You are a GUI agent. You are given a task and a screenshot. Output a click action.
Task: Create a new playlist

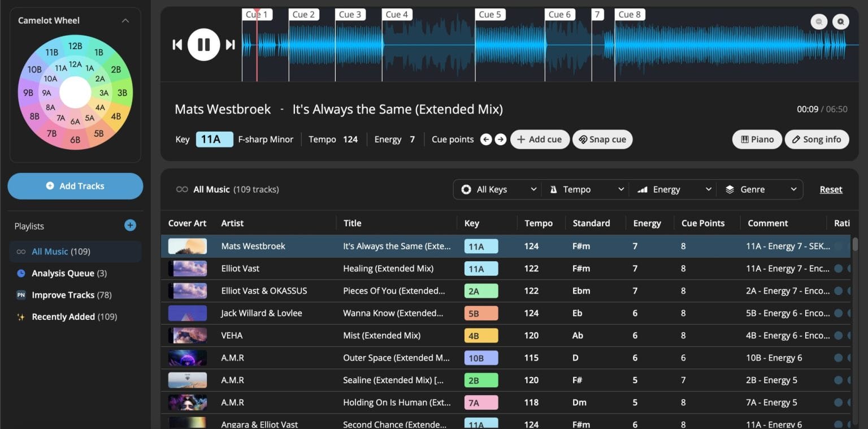(129, 225)
